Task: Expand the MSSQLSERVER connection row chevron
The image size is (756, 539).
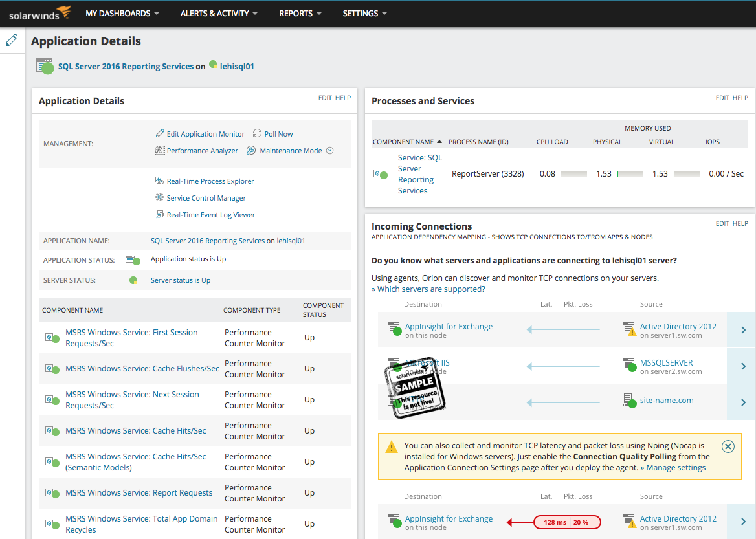Action: [x=743, y=366]
